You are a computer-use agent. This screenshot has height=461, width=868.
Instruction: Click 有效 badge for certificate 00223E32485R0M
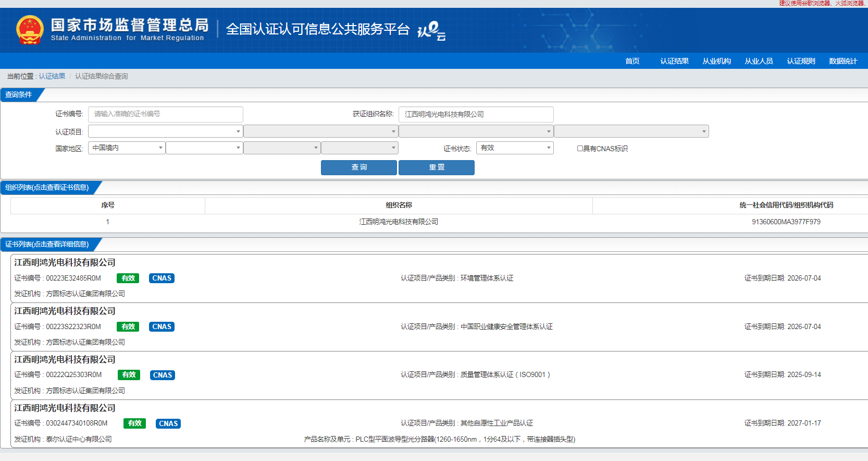pos(128,278)
